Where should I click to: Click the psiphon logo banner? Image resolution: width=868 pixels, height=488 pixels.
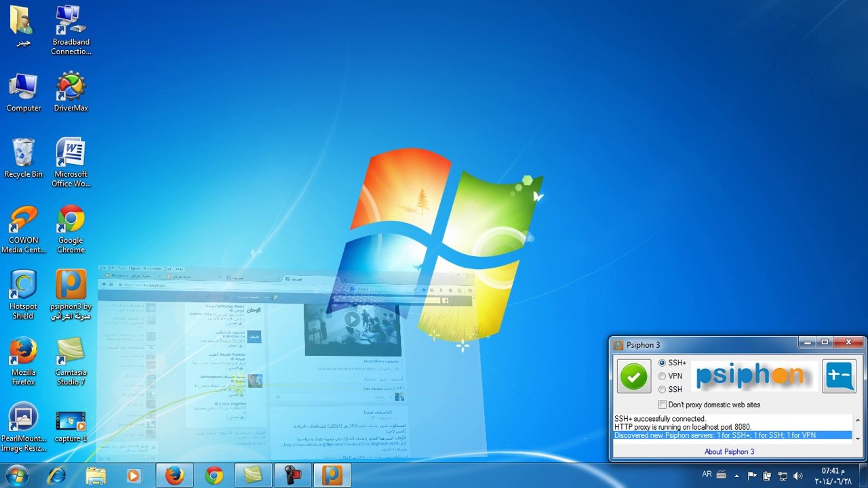pyautogui.click(x=754, y=375)
